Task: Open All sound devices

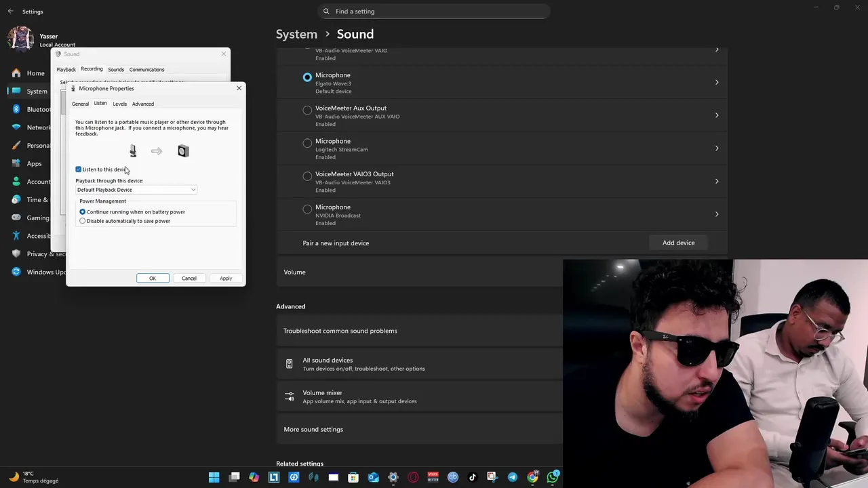Action: pos(419,365)
